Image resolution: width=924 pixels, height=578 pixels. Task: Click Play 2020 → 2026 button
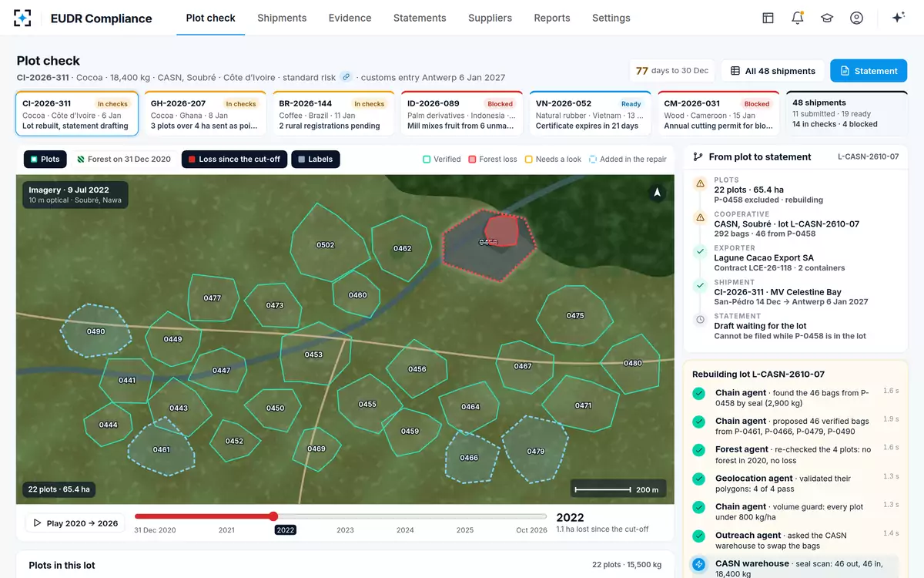pyautogui.click(x=75, y=523)
